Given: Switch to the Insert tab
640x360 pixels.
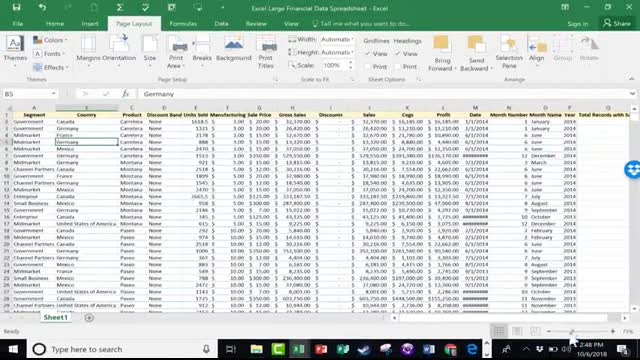Looking at the screenshot, I should (x=90, y=24).
